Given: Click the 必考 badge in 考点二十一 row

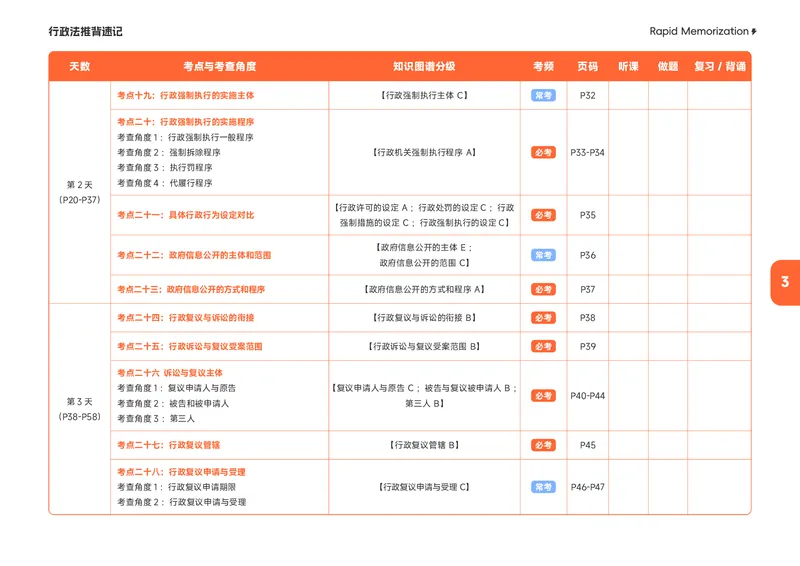Looking at the screenshot, I should pos(543,215).
